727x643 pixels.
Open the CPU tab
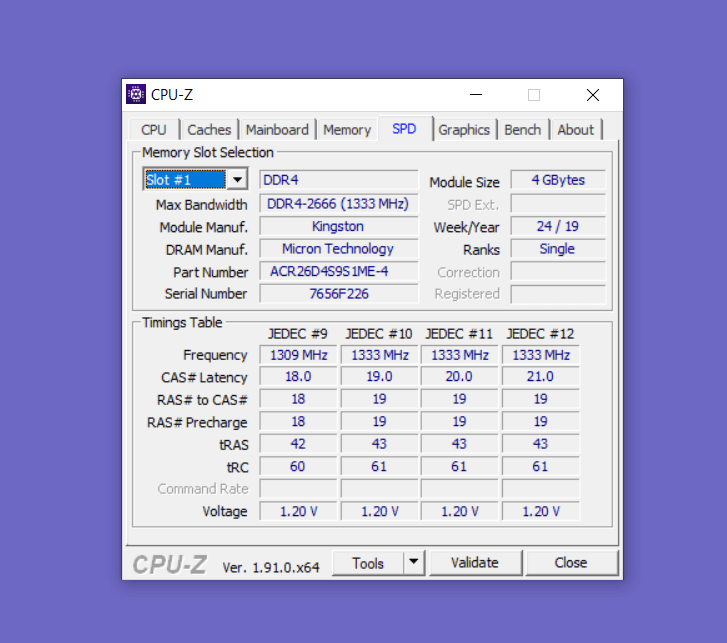pos(154,130)
